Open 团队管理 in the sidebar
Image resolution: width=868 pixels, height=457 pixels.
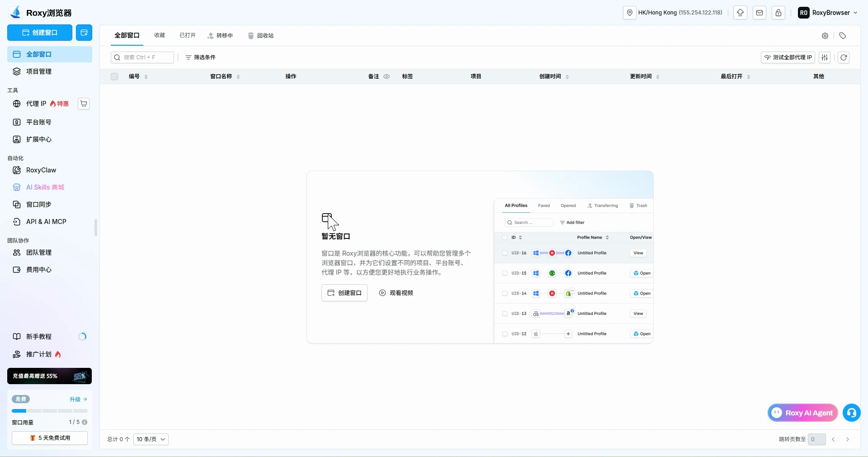50,252
